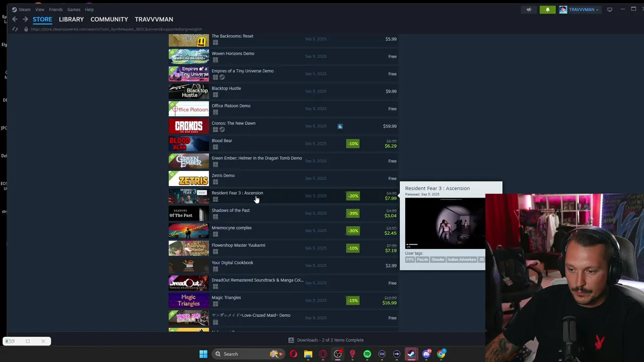Click Magic Triangles -15% badge

(353, 301)
